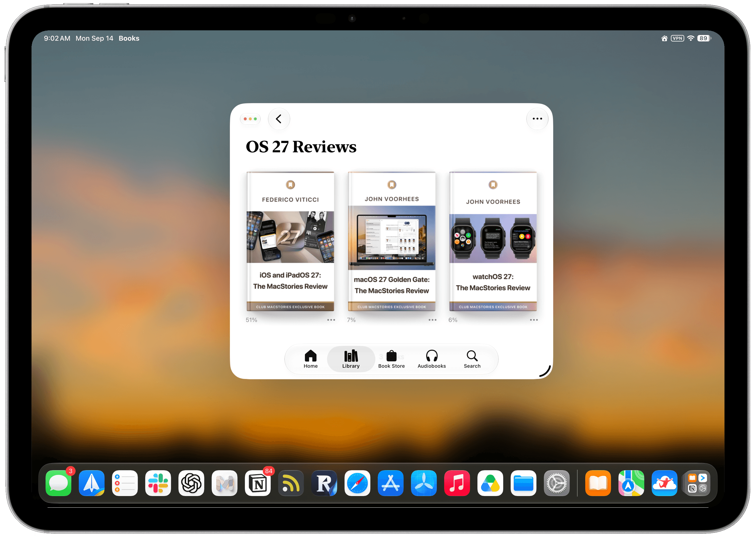Open the Search tab
Screen dimensions: 756x538
[x=472, y=359]
